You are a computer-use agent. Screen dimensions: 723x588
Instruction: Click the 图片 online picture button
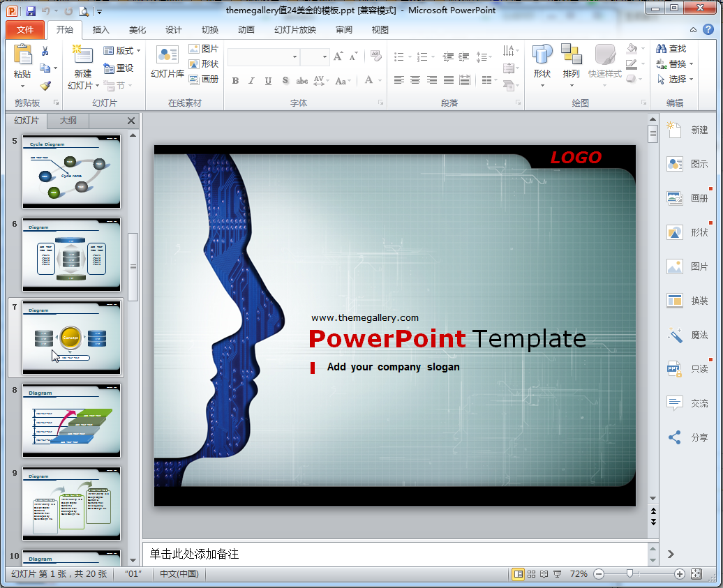click(204, 48)
